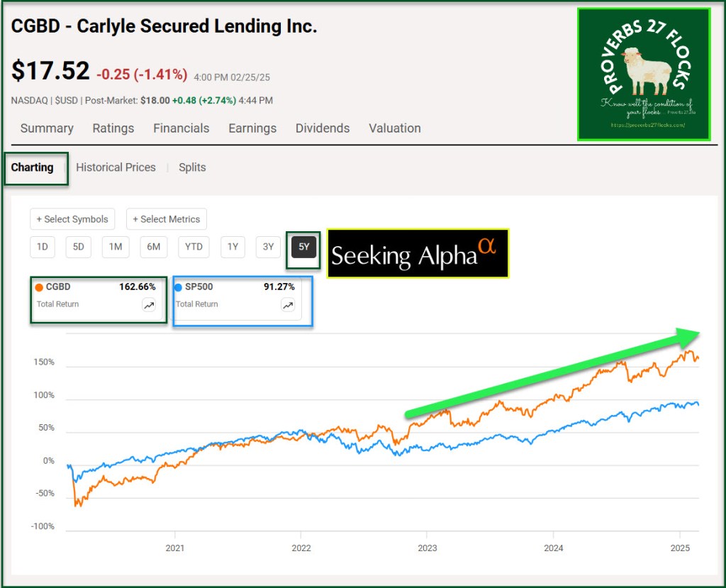Screen dimensions: 726x588
Task: Select the 5Y time range
Action: point(303,247)
